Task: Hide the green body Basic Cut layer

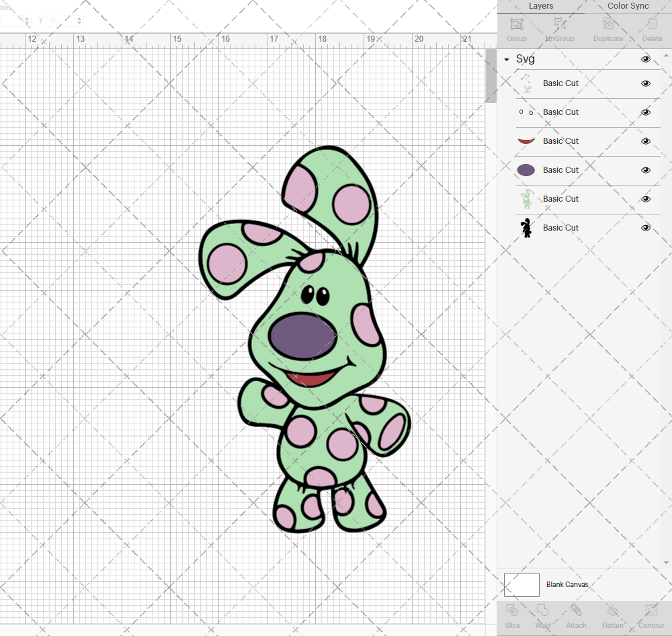Action: point(645,199)
